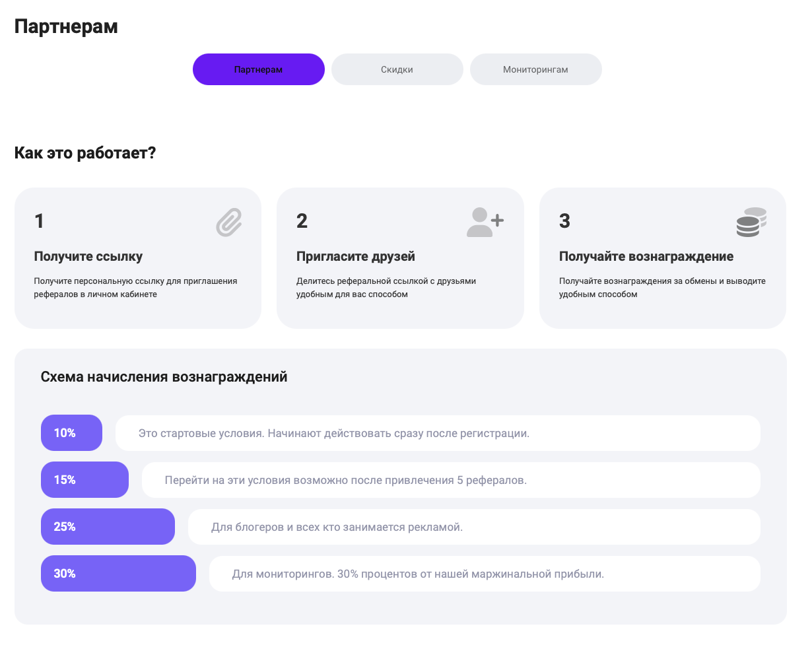Image resolution: width=812 pixels, height=651 pixels.
Task: Click the 5-referrals condition text bar
Action: (x=451, y=479)
